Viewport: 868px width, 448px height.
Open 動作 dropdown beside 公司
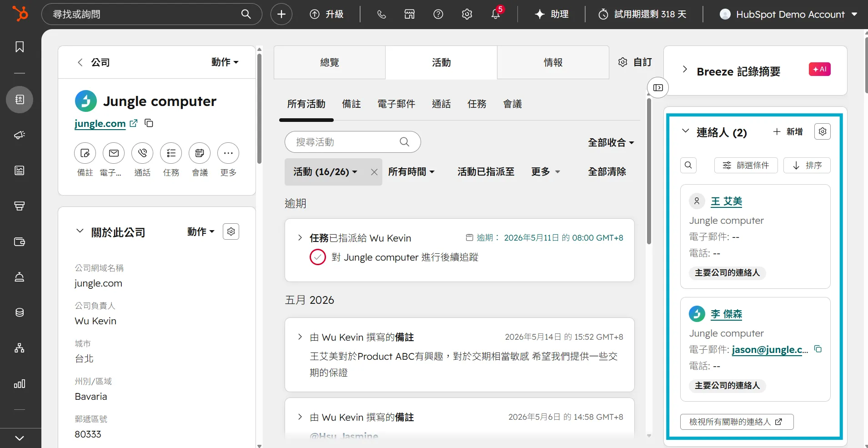pyautogui.click(x=225, y=62)
